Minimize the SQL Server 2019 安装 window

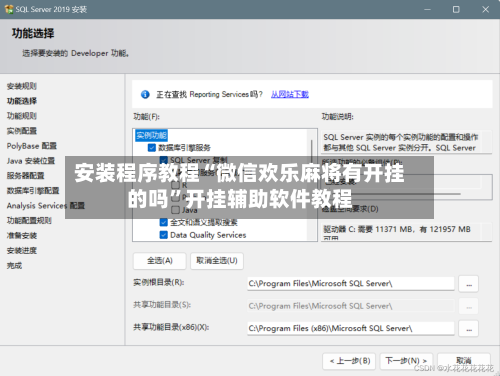tap(428, 9)
